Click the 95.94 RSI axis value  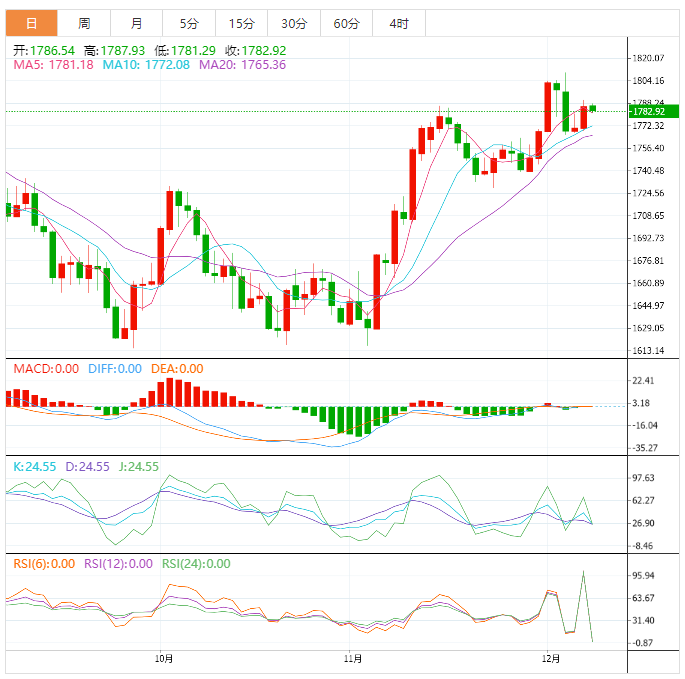643,575
